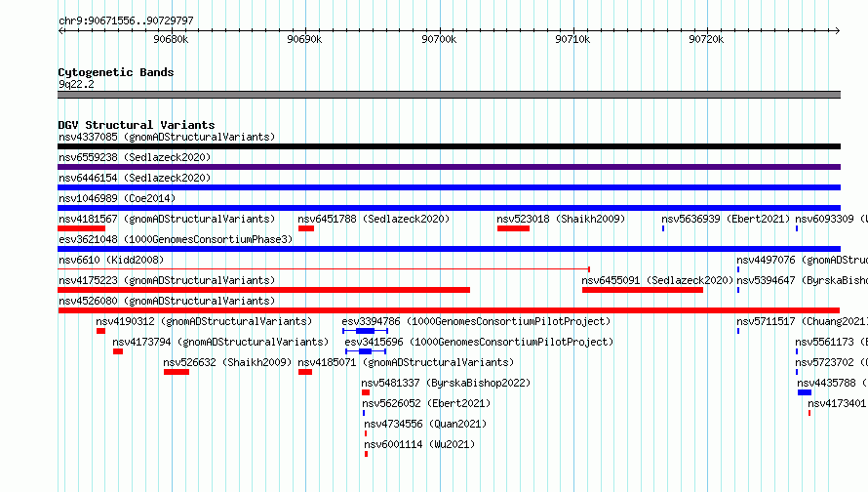The height and width of the screenshot is (492, 868).
Task: Click the right arrow end of the ruler
Action: pyautogui.click(x=837, y=30)
